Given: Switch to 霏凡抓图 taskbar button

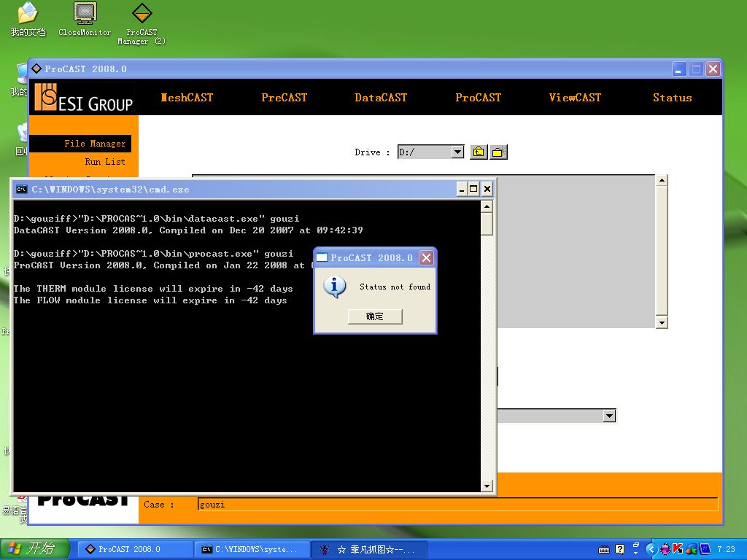Looking at the screenshot, I should pyautogui.click(x=369, y=549).
